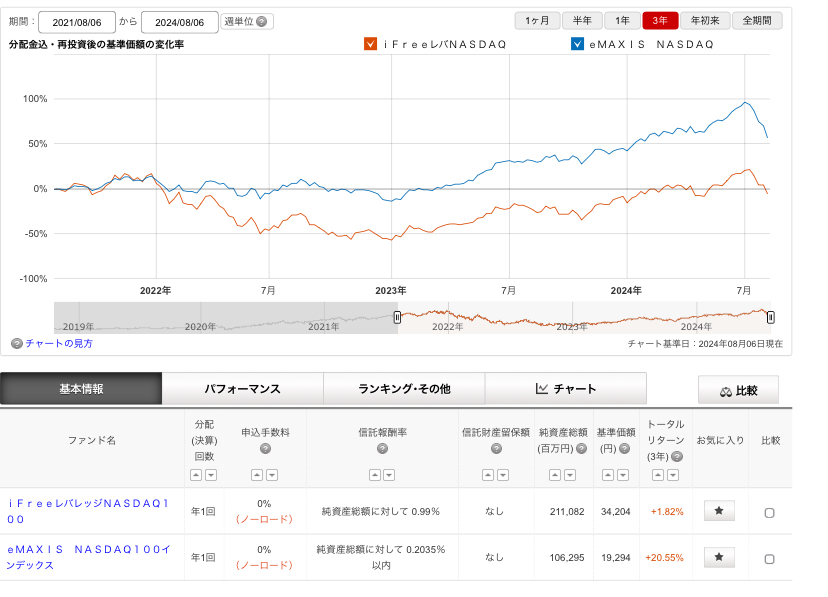Sort 基準価額 column ascending
The height and width of the screenshot is (597, 828).
click(608, 475)
